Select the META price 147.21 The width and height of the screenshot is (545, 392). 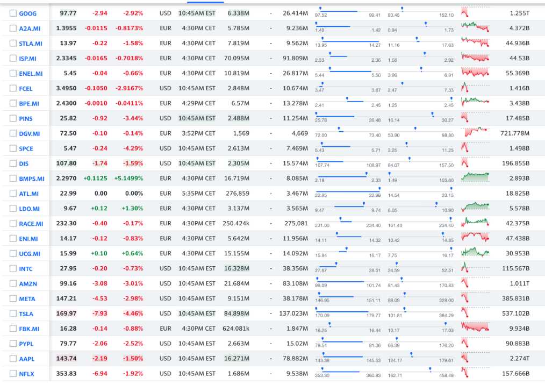pyautogui.click(x=66, y=298)
